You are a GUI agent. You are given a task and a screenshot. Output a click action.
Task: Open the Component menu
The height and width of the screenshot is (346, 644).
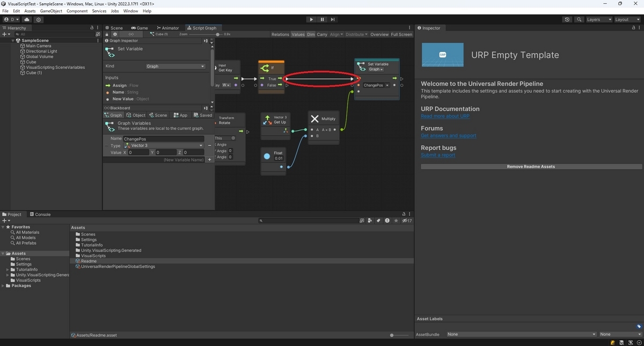coord(77,11)
